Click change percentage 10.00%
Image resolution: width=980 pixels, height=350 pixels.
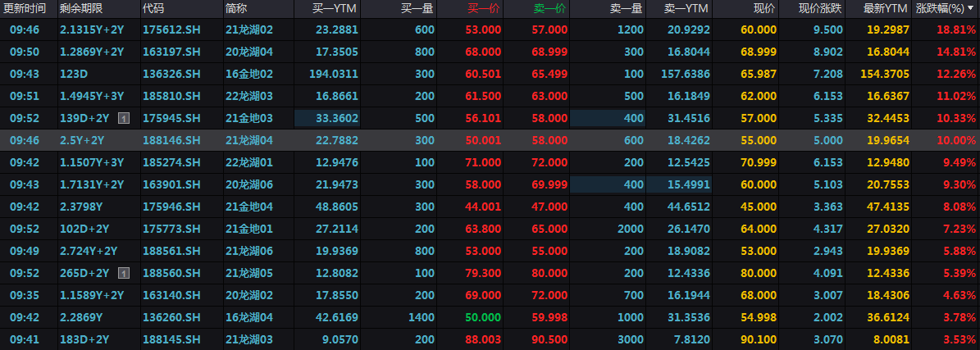point(955,141)
